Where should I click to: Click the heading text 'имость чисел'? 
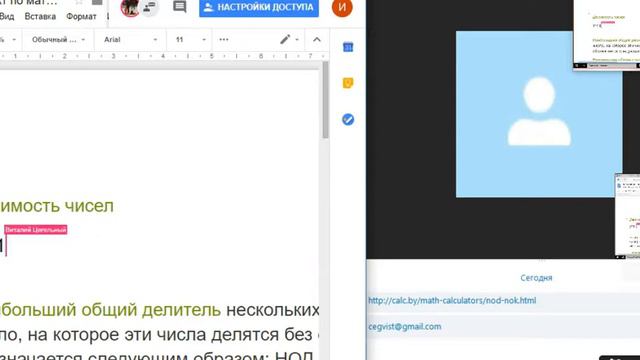[57, 206]
